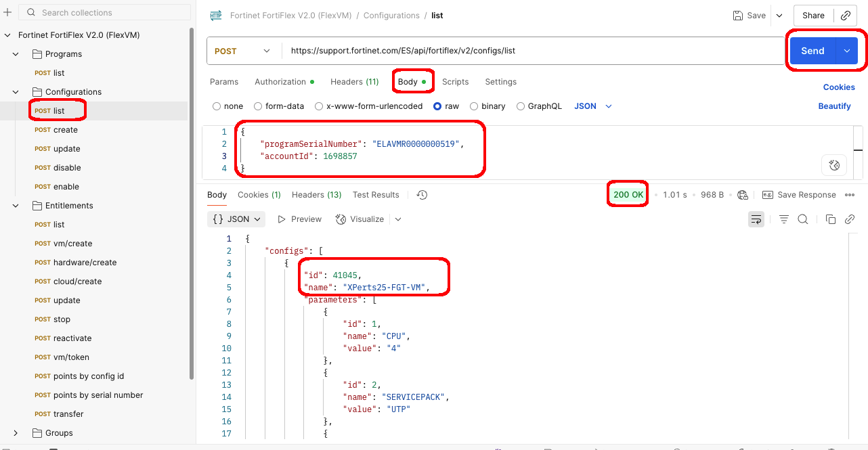
Task: Click the code snippet icon in request body
Action: 834,164
